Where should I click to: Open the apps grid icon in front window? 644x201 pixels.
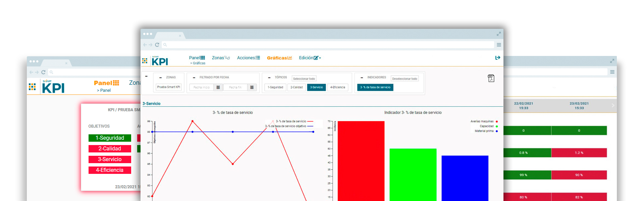[145, 61]
